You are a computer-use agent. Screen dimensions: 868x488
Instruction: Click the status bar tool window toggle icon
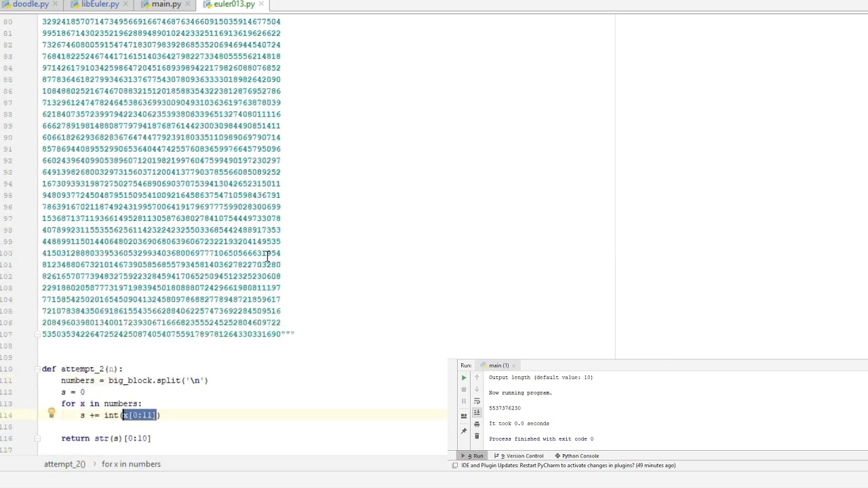454,466
